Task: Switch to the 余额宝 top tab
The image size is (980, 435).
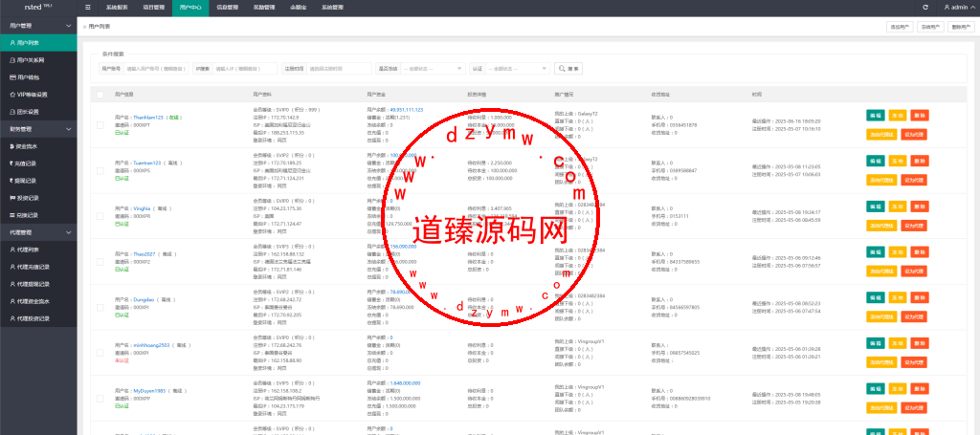Action: [299, 8]
